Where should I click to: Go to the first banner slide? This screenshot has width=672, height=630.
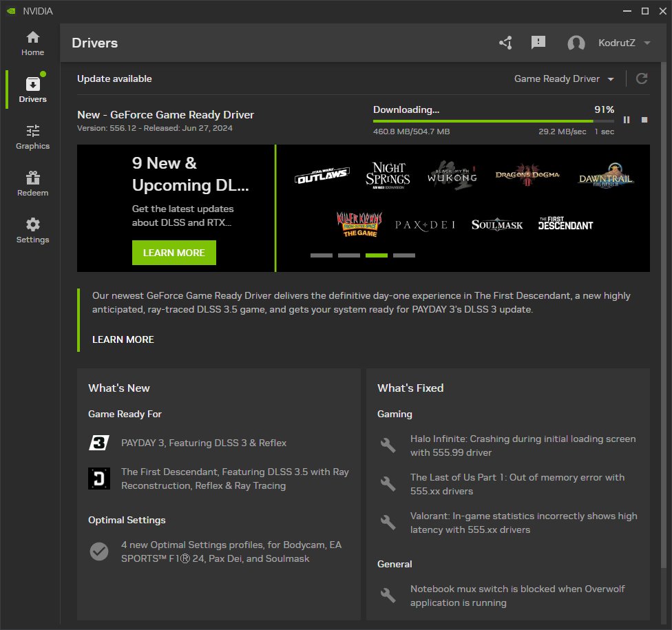pos(322,255)
